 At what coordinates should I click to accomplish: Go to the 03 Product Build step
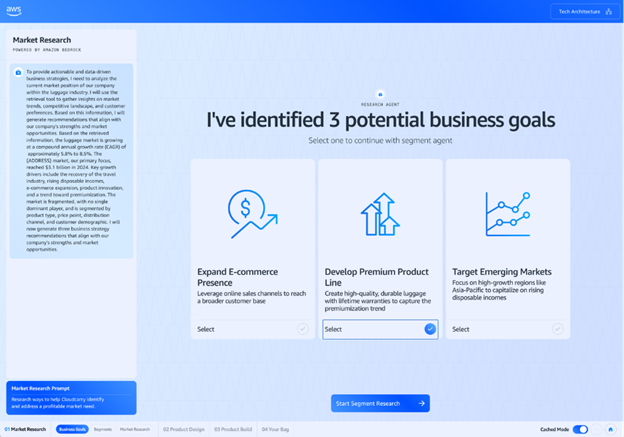233,429
